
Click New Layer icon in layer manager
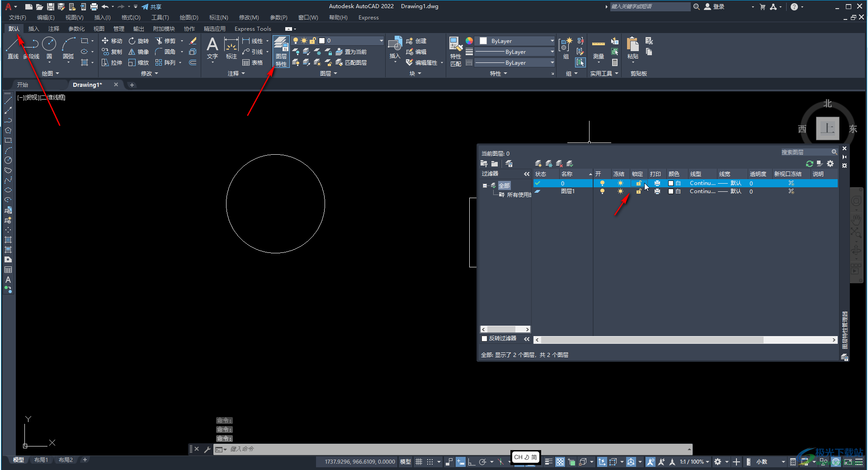coord(538,163)
